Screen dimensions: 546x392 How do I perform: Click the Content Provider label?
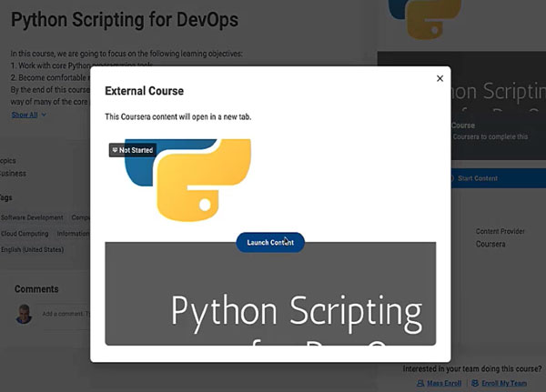(x=500, y=231)
